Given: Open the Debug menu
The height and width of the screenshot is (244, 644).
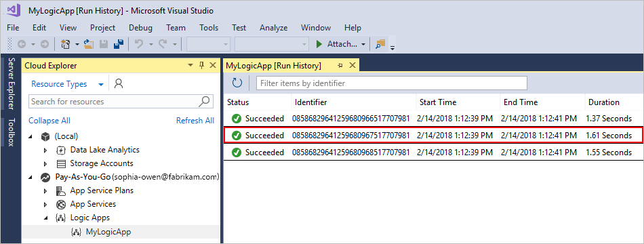Looking at the screenshot, I should click(140, 28).
